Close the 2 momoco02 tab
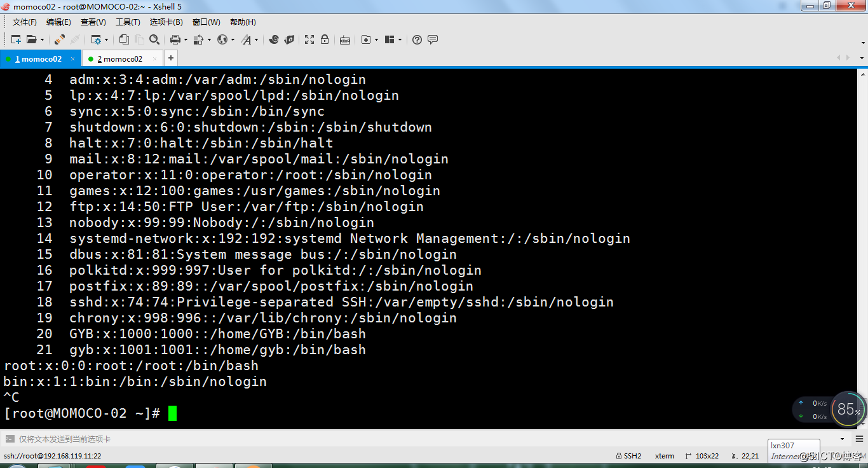Screen dimensions: 868x468 pos(155,59)
